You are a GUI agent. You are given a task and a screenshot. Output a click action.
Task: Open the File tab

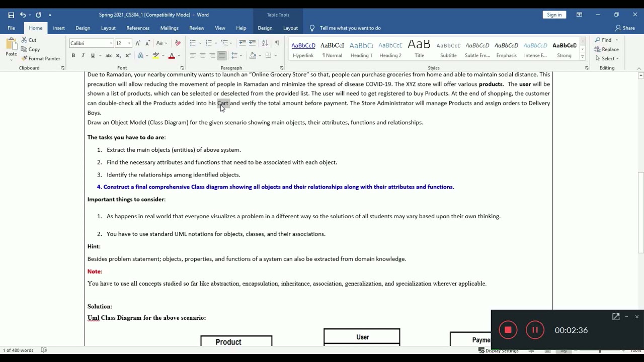pyautogui.click(x=11, y=28)
